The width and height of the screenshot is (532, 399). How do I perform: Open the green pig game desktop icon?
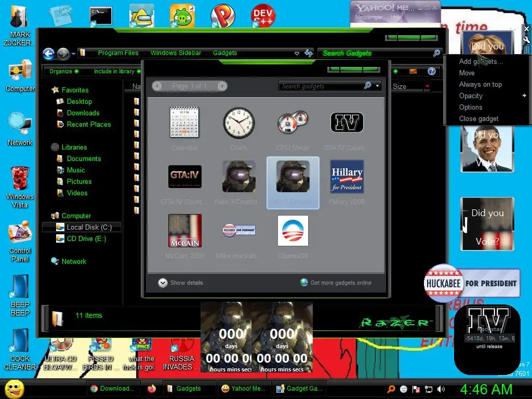point(182,15)
